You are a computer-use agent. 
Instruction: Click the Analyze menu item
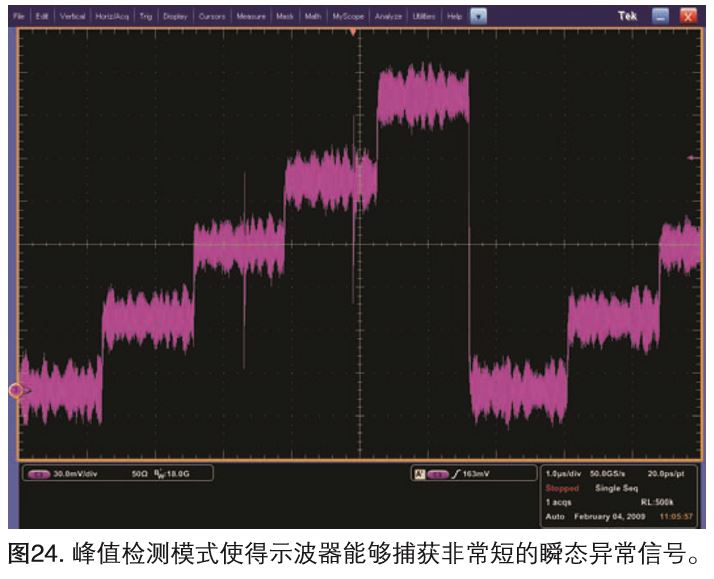pyautogui.click(x=388, y=17)
